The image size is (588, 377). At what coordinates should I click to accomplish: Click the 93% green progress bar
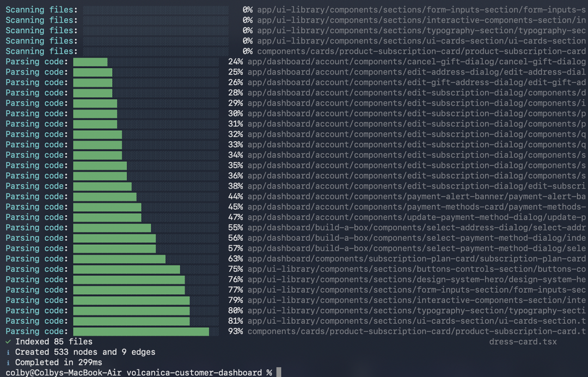141,331
